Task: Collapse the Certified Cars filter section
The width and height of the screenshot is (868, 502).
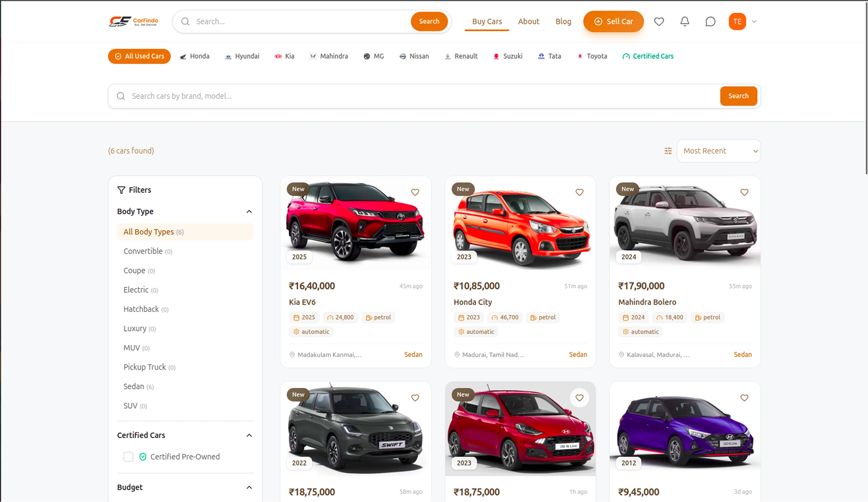Action: [249, 435]
